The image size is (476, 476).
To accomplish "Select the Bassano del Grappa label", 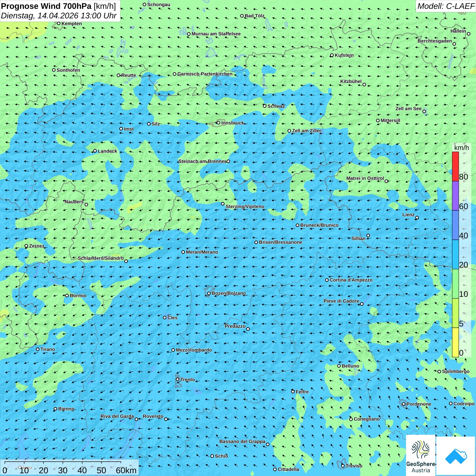I will point(242,441).
